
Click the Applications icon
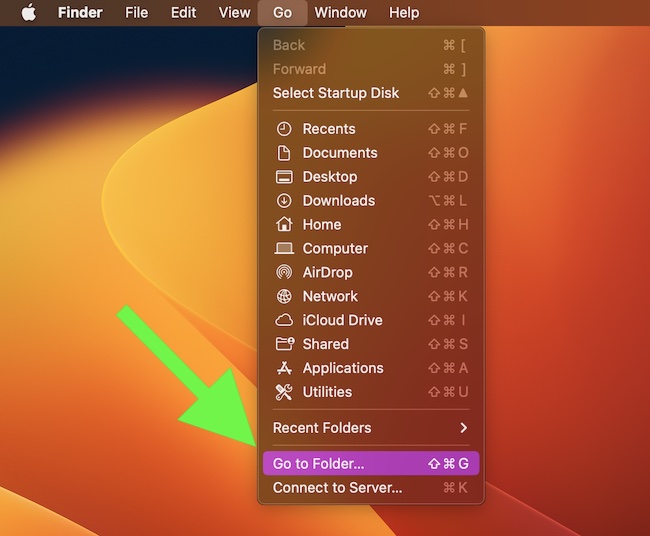click(x=284, y=369)
